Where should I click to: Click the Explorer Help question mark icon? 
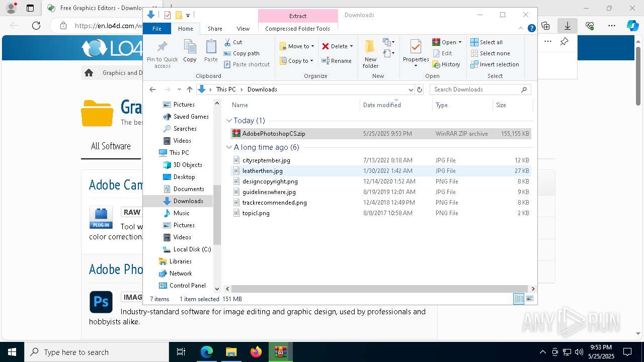531,29
